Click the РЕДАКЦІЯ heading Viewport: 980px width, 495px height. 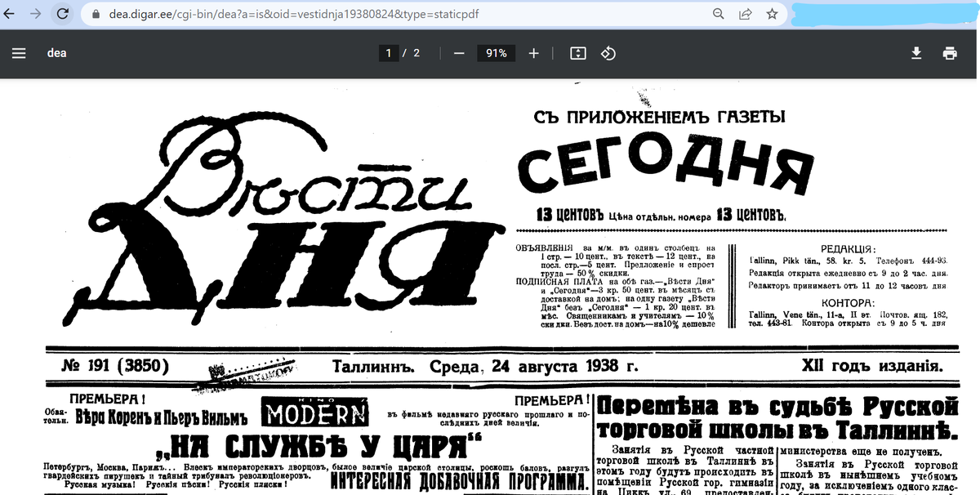pyautogui.click(x=847, y=249)
